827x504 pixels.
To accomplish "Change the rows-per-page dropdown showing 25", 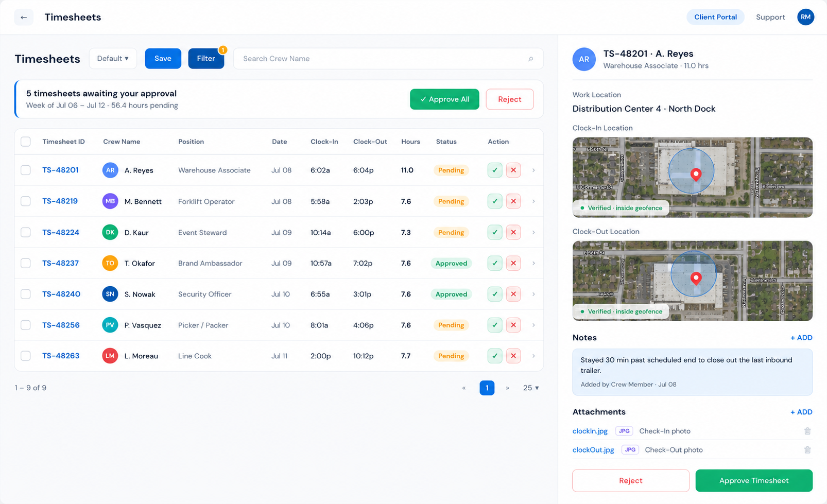I will 531,388.
